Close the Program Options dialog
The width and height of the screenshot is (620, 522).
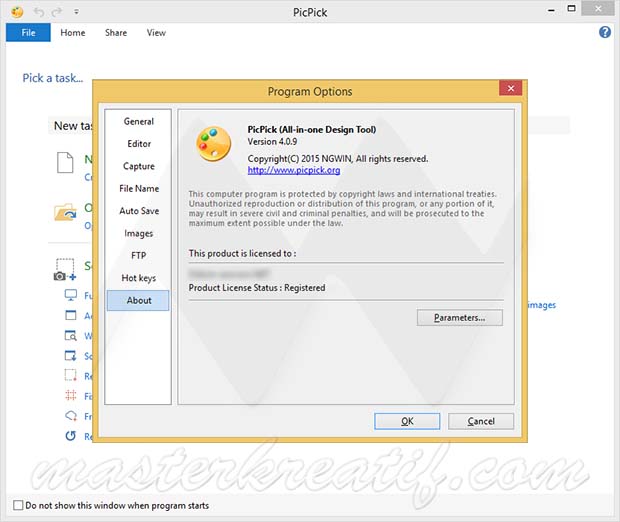[x=510, y=88]
